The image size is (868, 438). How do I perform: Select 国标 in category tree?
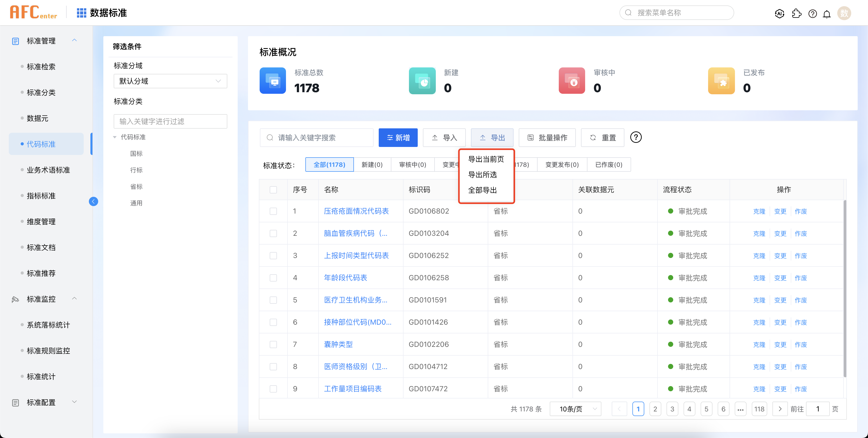[136, 154]
